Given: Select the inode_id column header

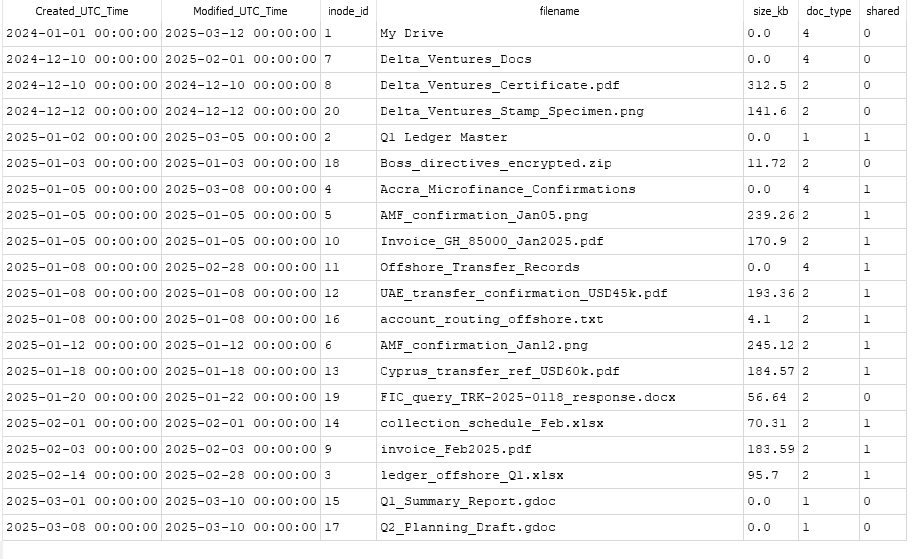Looking at the screenshot, I should (x=348, y=11).
